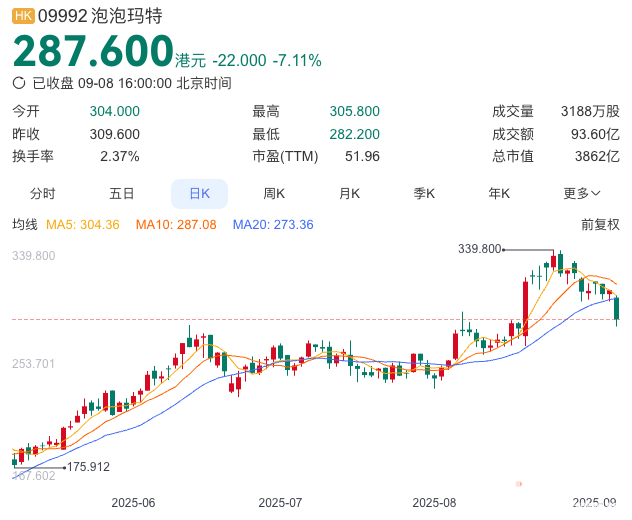Open the 前复权 adjustment selector
The image size is (632, 520).
coord(600,225)
